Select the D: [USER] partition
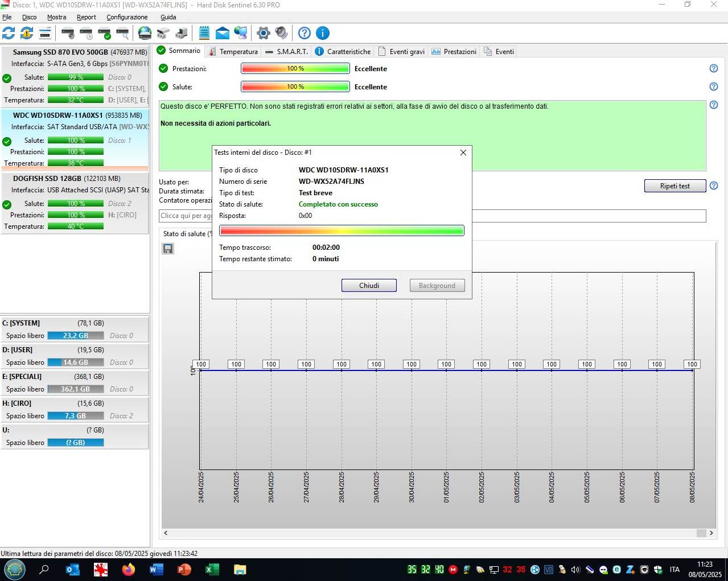This screenshot has height=581, width=728. 75,356
